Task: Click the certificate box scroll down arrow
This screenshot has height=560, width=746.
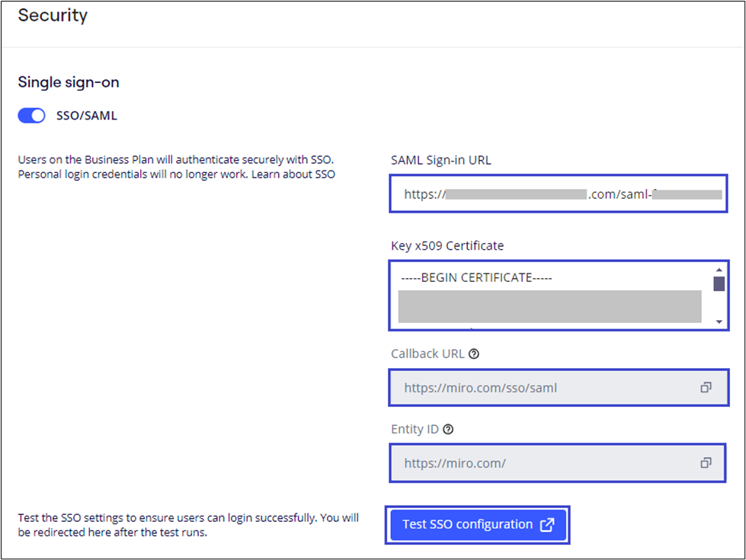Action: coord(719,322)
